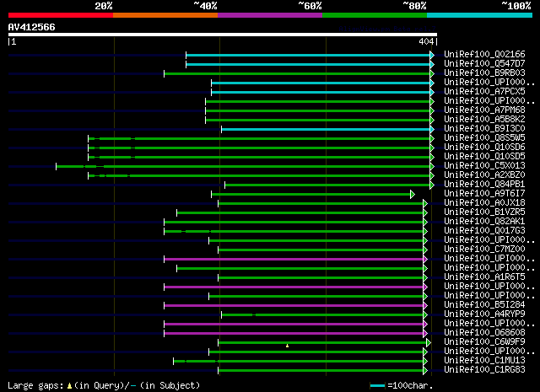540x392 pixels.
Task: Choose the UniRef100_A9T6I7 label
Action: tap(484, 193)
